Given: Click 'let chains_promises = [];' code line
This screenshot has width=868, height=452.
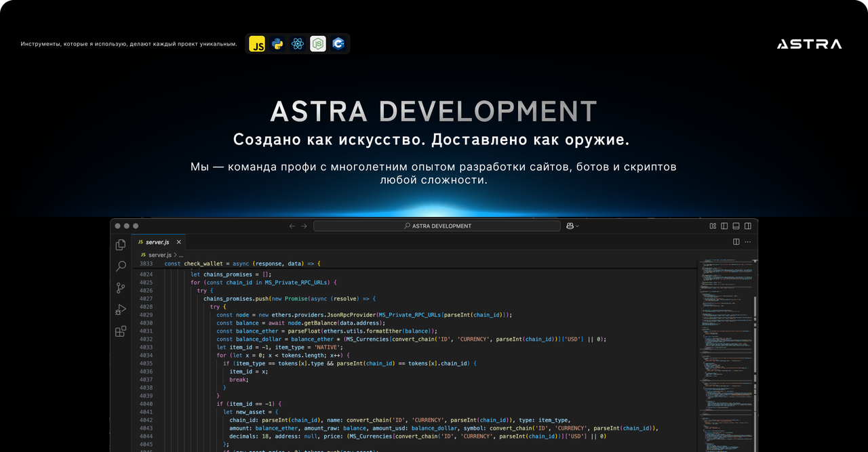Looking at the screenshot, I should [x=231, y=274].
